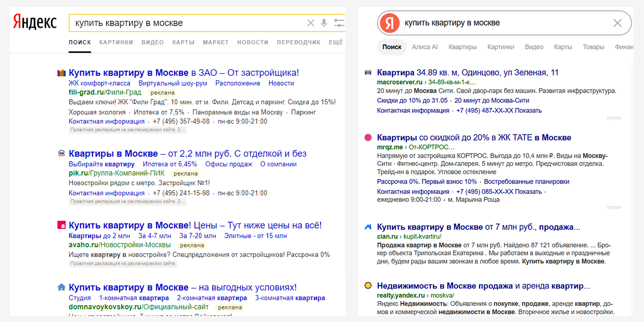This screenshot has width=644, height=322.
Task: Open the За 4-7 млн sitelink
Action: (155, 236)
